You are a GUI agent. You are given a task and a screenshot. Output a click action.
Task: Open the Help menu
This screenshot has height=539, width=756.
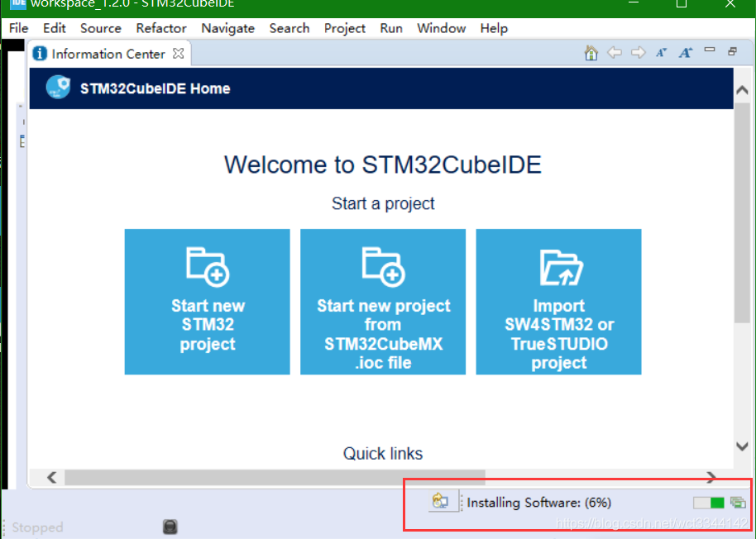click(494, 28)
